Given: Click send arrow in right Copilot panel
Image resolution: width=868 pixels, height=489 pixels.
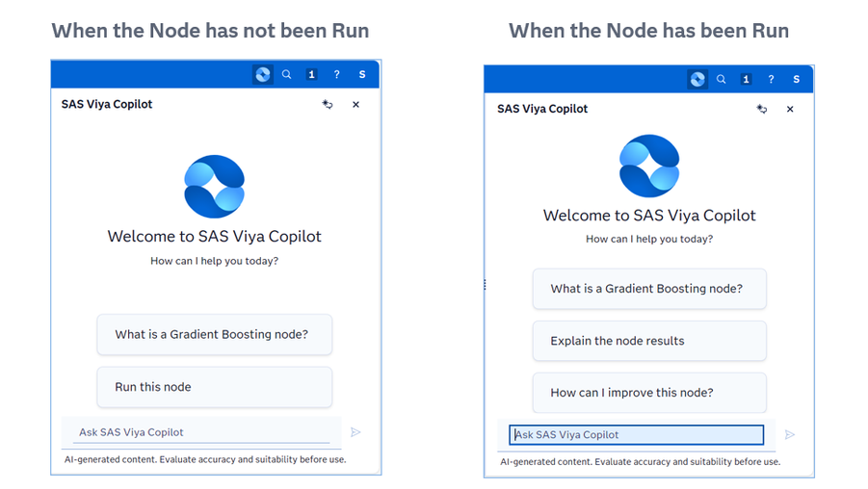Looking at the screenshot, I should pos(790,435).
